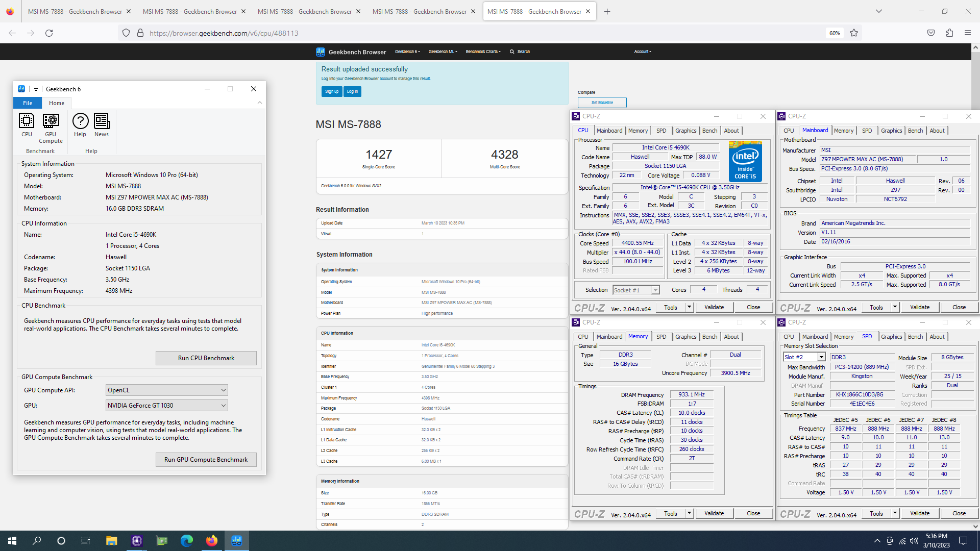Open the About tab in CPU-Z Memory window
The height and width of the screenshot is (551, 980).
(x=731, y=337)
